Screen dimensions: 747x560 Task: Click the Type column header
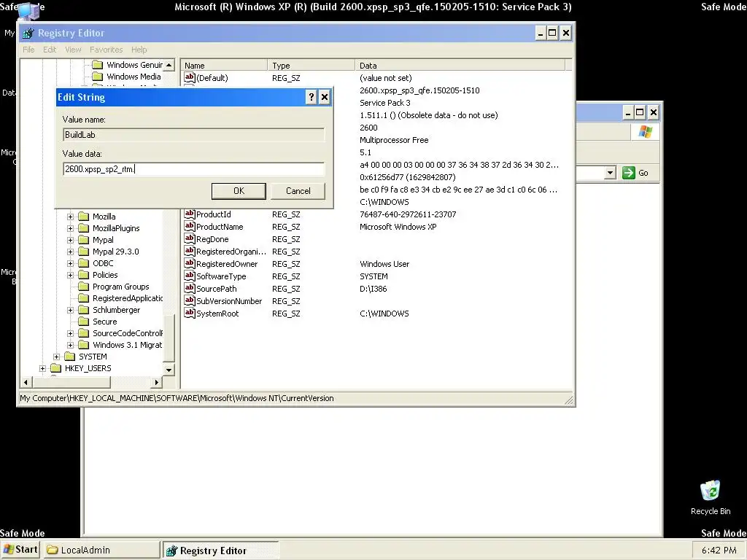311,65
